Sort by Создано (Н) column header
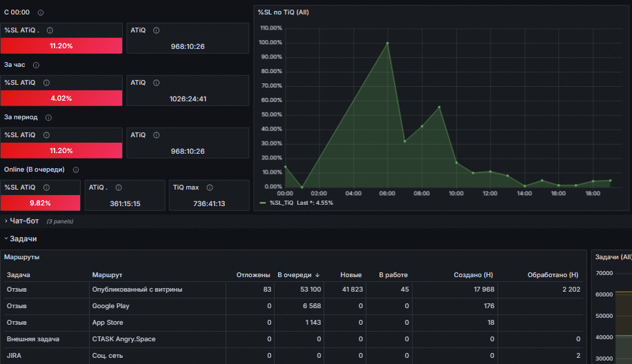The image size is (632, 364). 473,275
